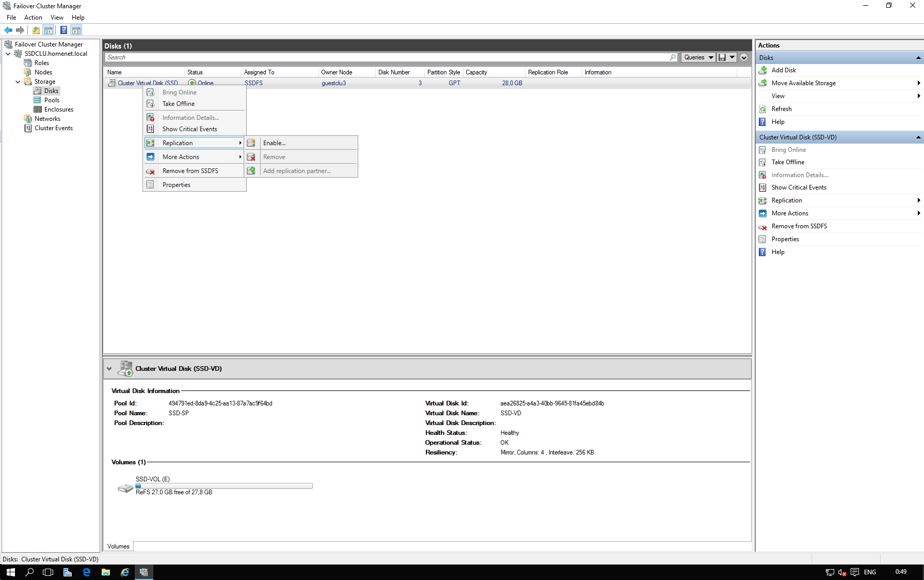This screenshot has width=924, height=580.
Task: Open the Action menu
Action: pos(33,18)
